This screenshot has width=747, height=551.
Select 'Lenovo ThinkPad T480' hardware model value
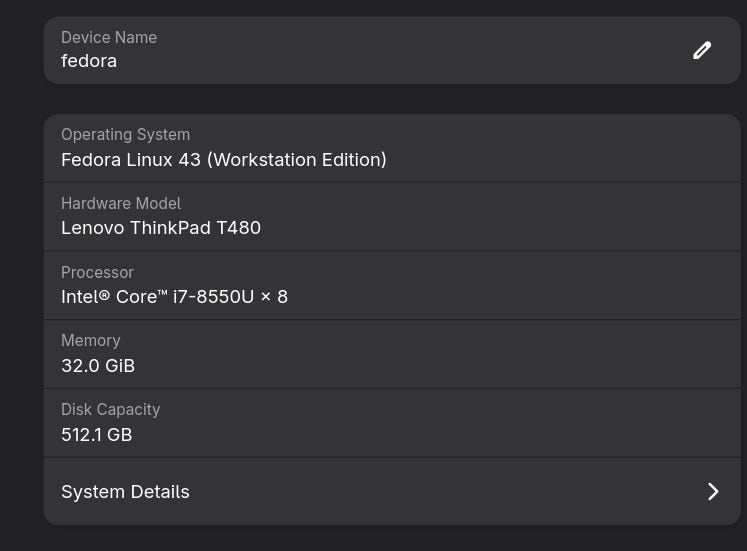(x=161, y=228)
